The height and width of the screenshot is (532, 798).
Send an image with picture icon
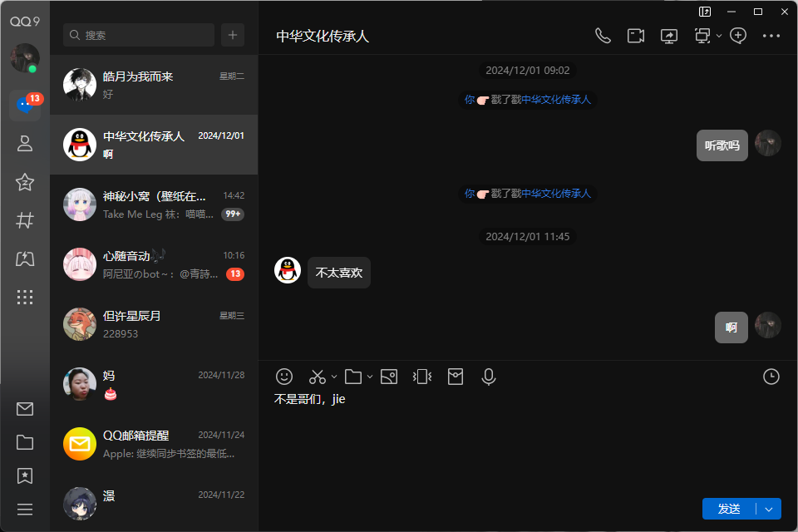tap(388, 377)
